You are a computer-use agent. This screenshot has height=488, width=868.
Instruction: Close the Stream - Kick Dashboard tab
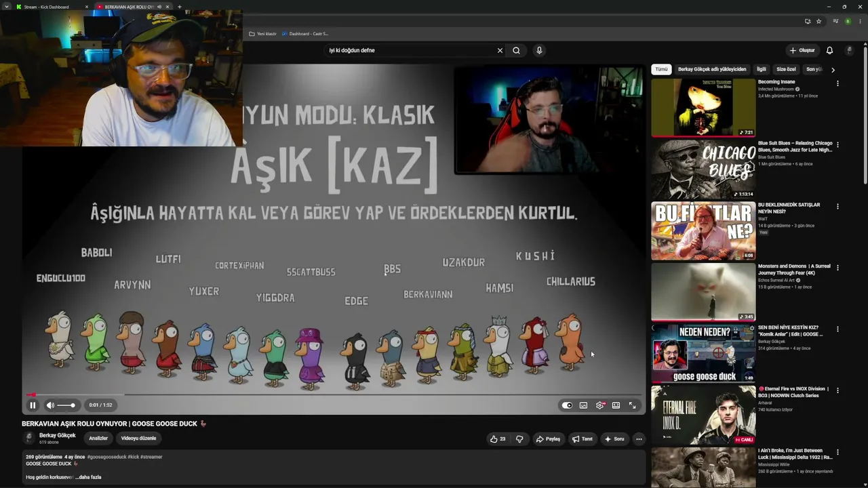click(87, 7)
